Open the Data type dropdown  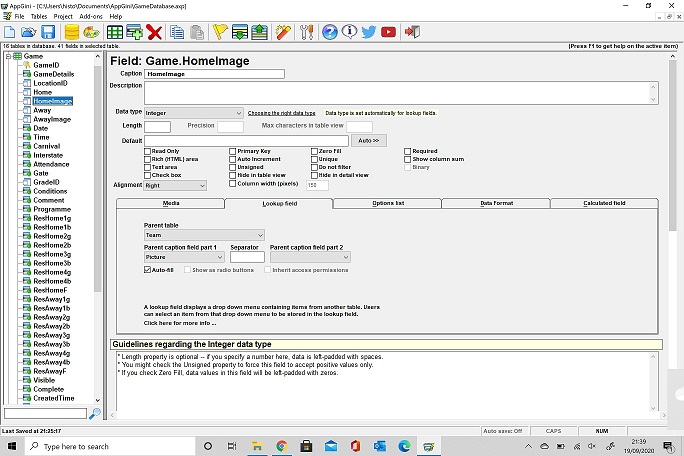(x=193, y=113)
